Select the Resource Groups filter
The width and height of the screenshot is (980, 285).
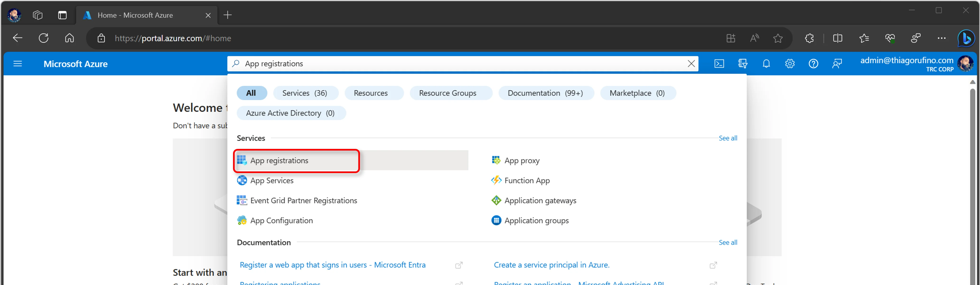point(451,93)
